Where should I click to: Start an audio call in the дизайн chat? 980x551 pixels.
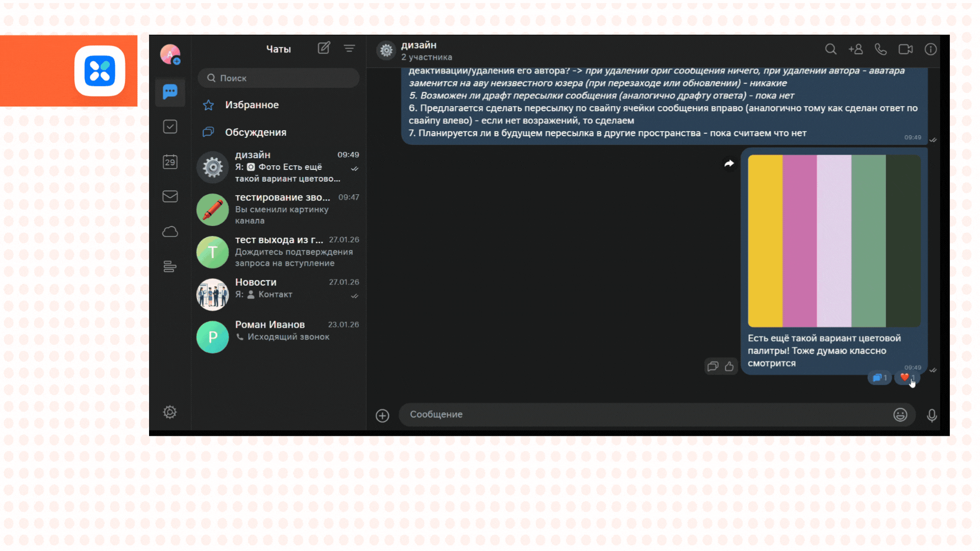(x=880, y=49)
